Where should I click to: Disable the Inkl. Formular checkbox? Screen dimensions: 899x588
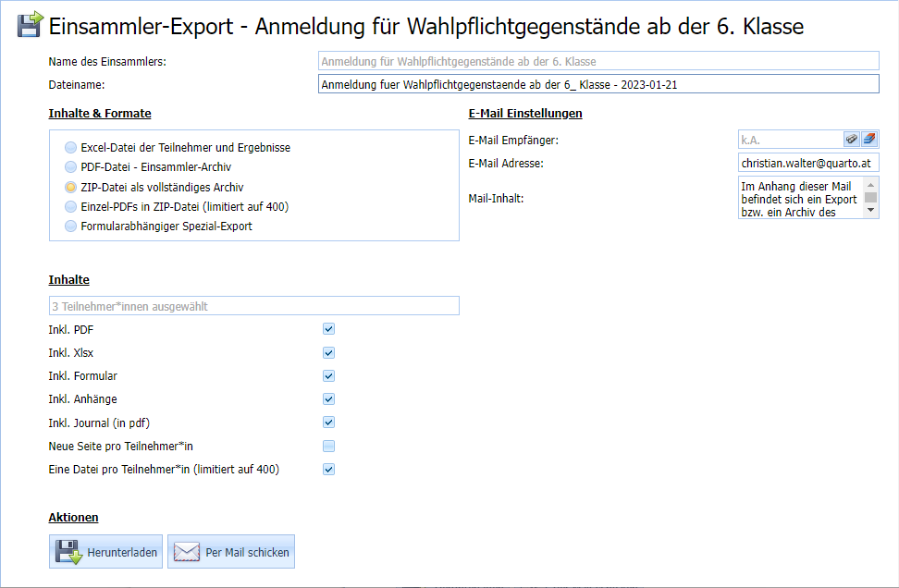click(328, 376)
